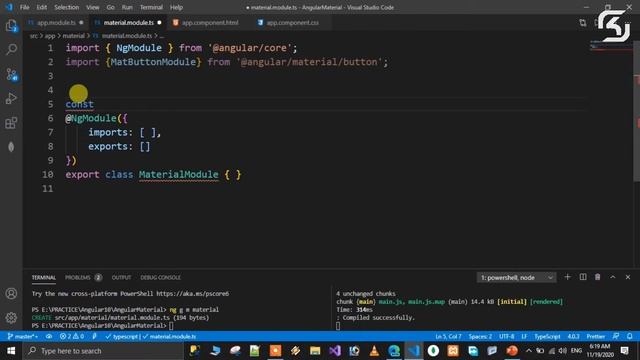Screen dimensions: 640x360
Task: Click Ln 5, Col 7 position indicator
Action: coord(448,337)
